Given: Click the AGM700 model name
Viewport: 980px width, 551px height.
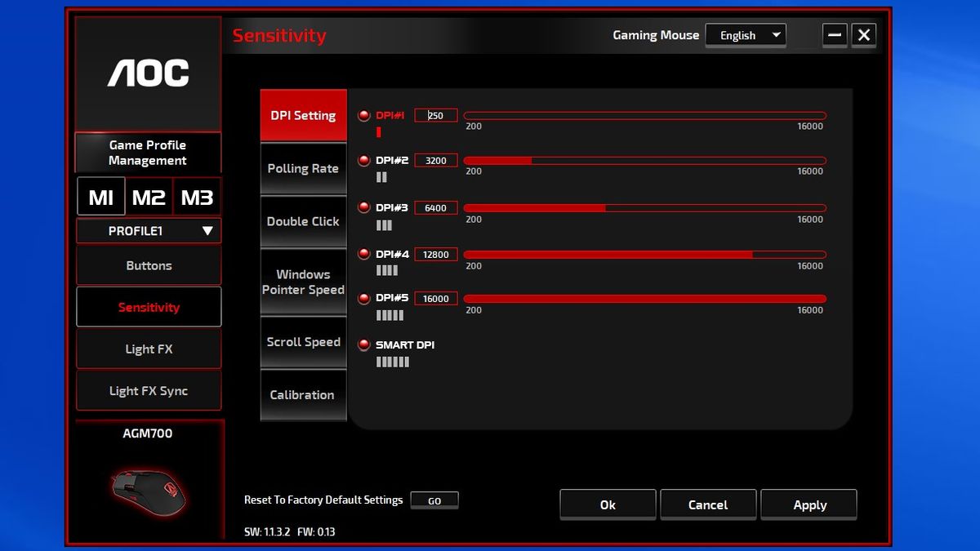Looking at the screenshot, I should pos(148,433).
